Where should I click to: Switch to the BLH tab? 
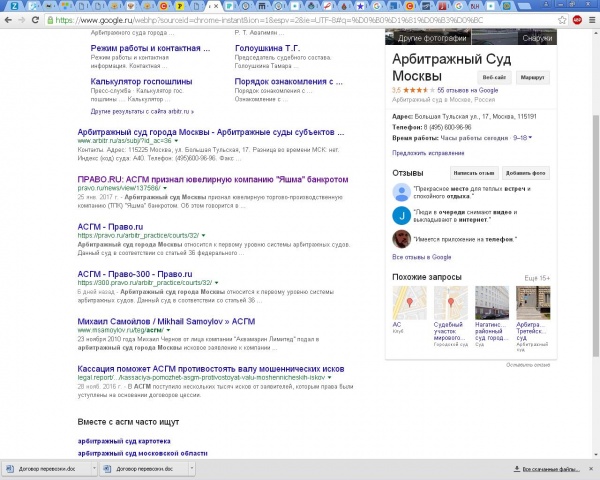pyautogui.click(x=474, y=6)
